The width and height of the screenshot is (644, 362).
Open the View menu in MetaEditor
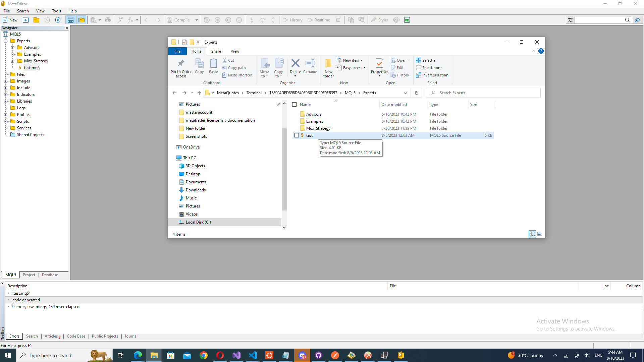tap(40, 11)
